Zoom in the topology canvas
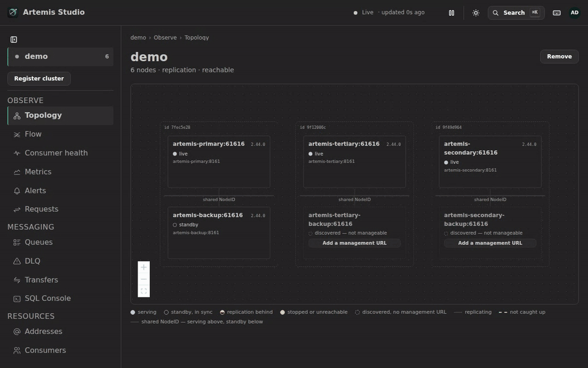 [x=143, y=267]
